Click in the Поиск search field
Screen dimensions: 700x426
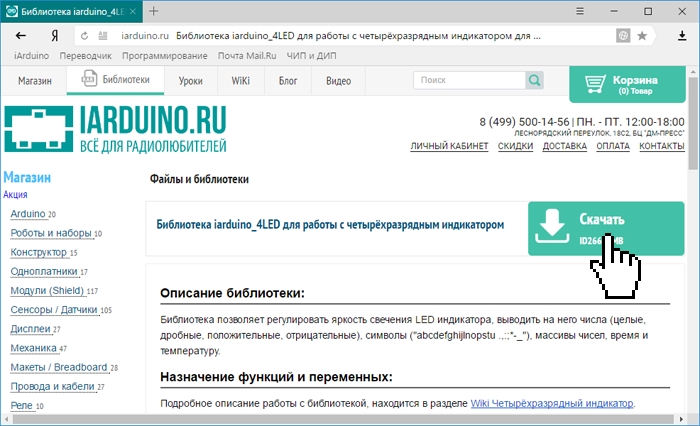coord(469,80)
